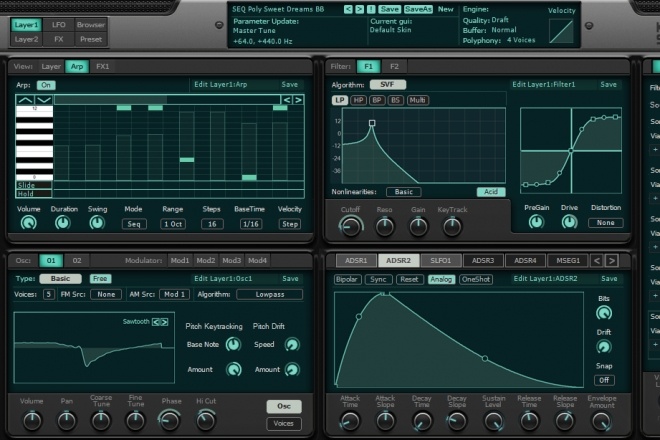Toggle Reset for ADSR2
Viewport: 660px width, 440px height.
pos(409,279)
